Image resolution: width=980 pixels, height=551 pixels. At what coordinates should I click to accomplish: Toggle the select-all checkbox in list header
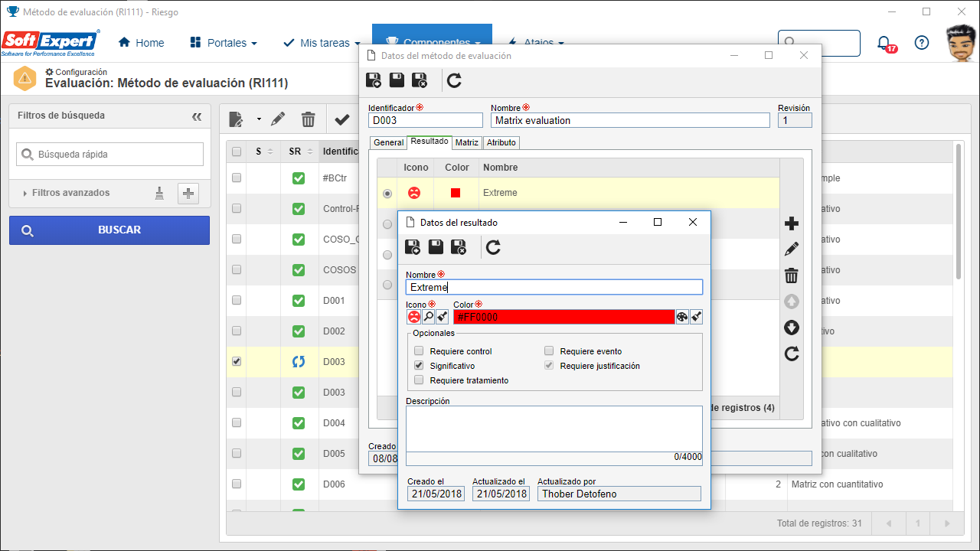tap(237, 152)
